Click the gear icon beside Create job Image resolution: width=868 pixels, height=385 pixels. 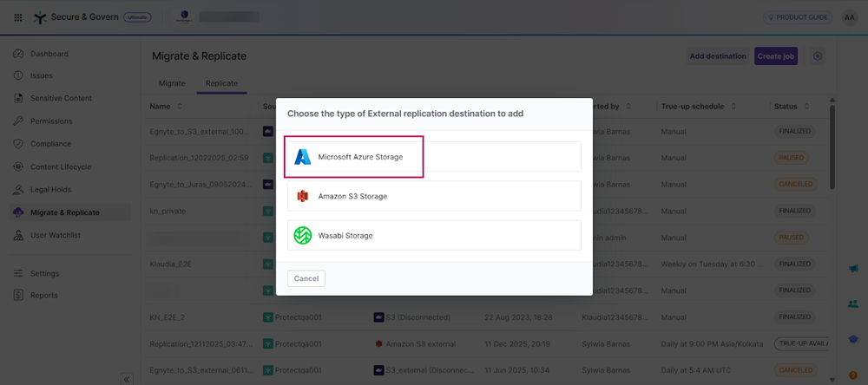tap(817, 56)
